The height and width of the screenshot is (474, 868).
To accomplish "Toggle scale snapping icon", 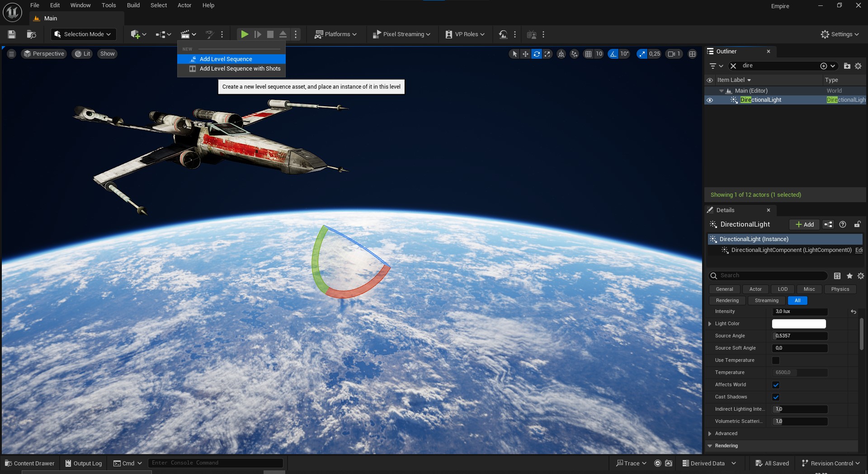I will (x=642, y=54).
